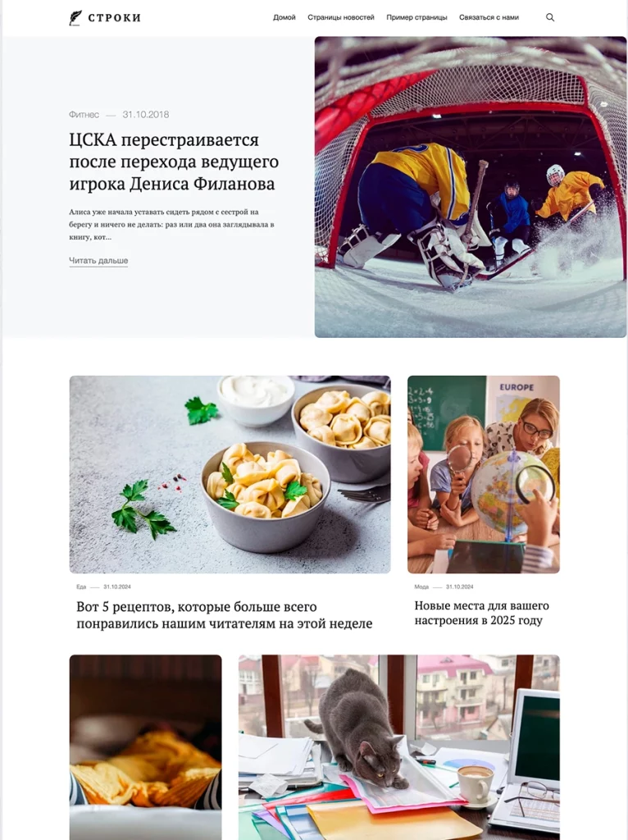628x840 pixels.
Task: Select the Мода category tag
Action: [421, 587]
